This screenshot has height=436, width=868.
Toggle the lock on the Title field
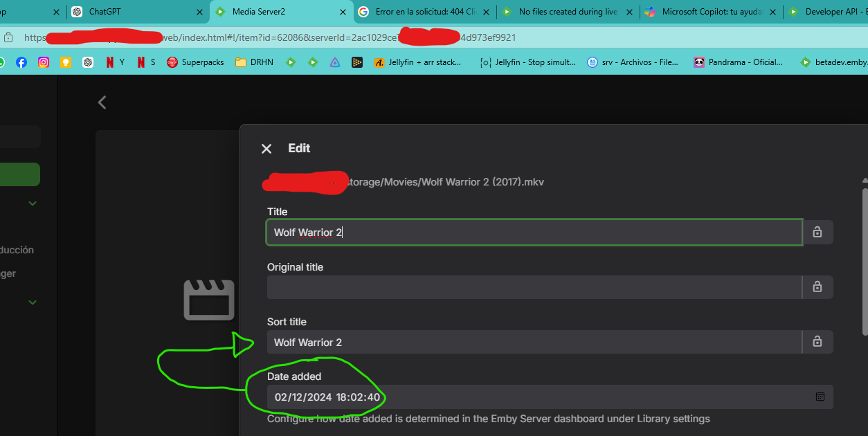click(x=817, y=232)
